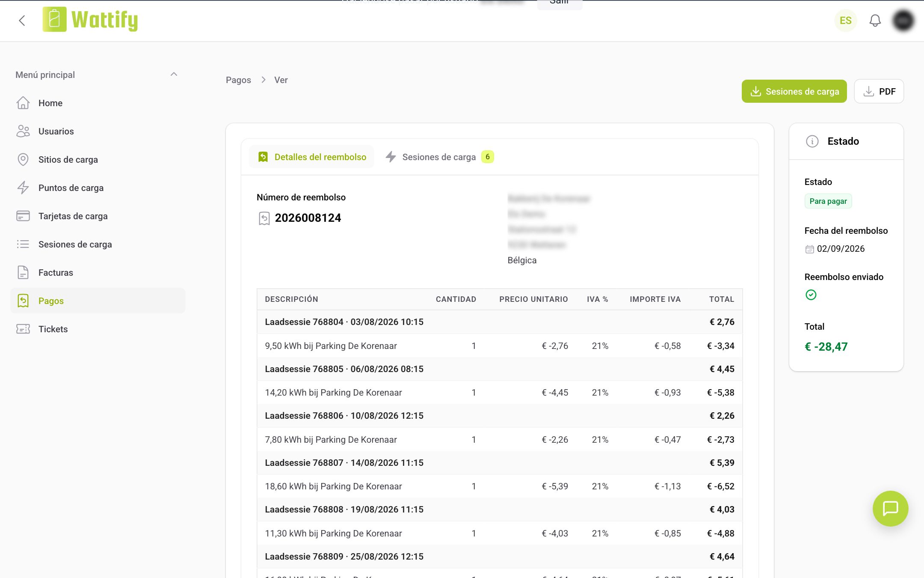Screen dimensions: 924x578
Task: Click the Estado info icon
Action: point(812,141)
